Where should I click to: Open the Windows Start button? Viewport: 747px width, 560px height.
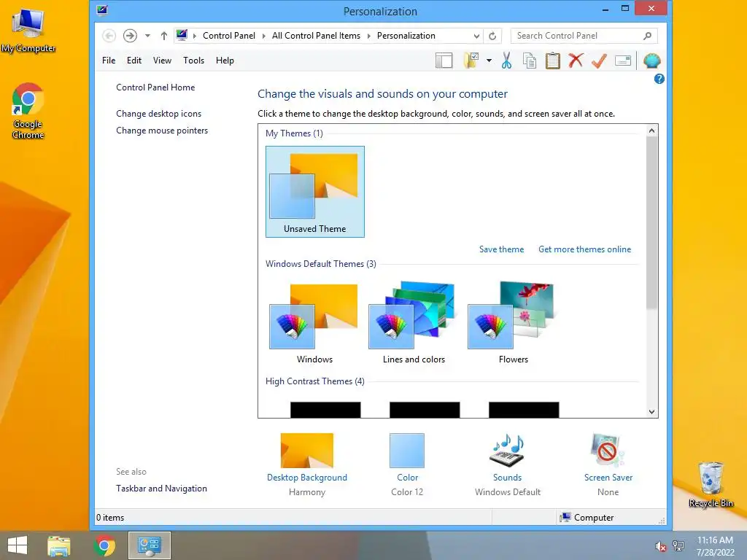18,545
